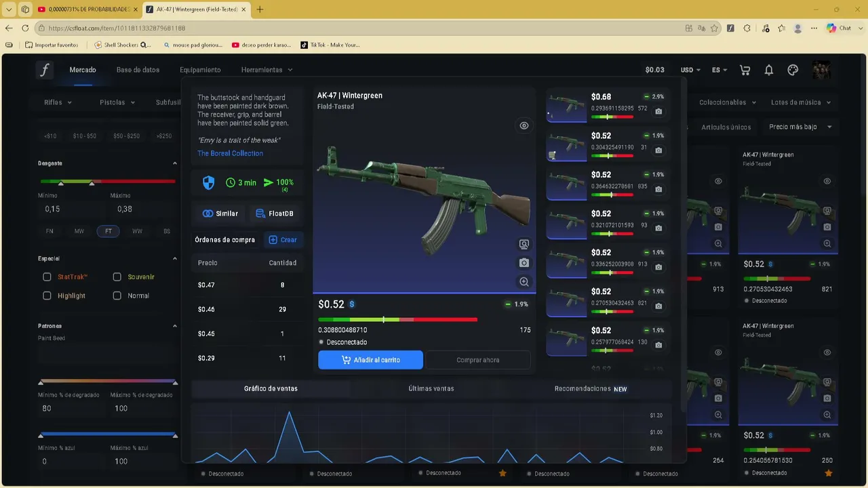
Task: Click the browser address bar
Action: [x=359, y=28]
